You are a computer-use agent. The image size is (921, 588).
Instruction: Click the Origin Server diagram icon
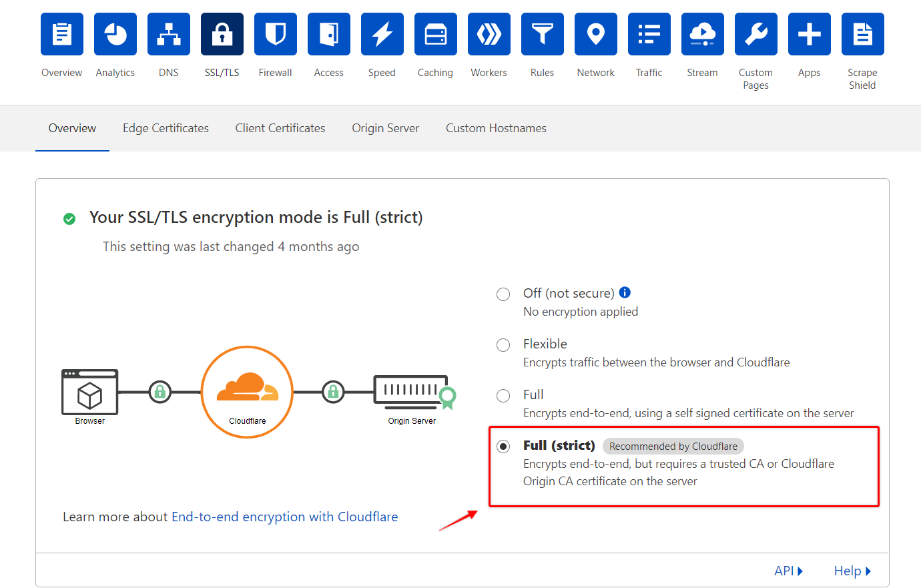tap(414, 392)
